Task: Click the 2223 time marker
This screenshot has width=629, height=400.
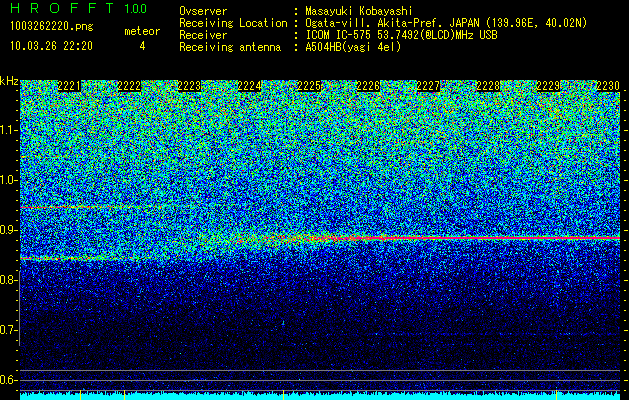Action: [x=189, y=86]
